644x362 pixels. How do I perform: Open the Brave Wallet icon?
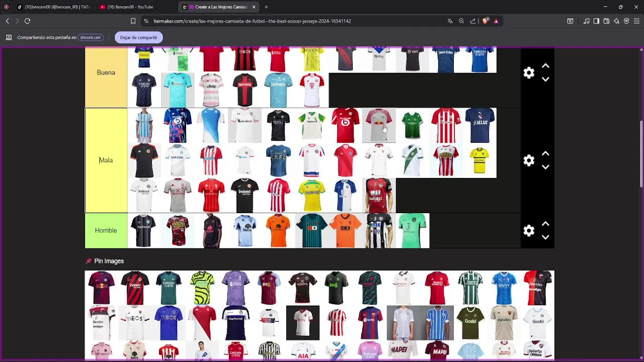click(606, 21)
